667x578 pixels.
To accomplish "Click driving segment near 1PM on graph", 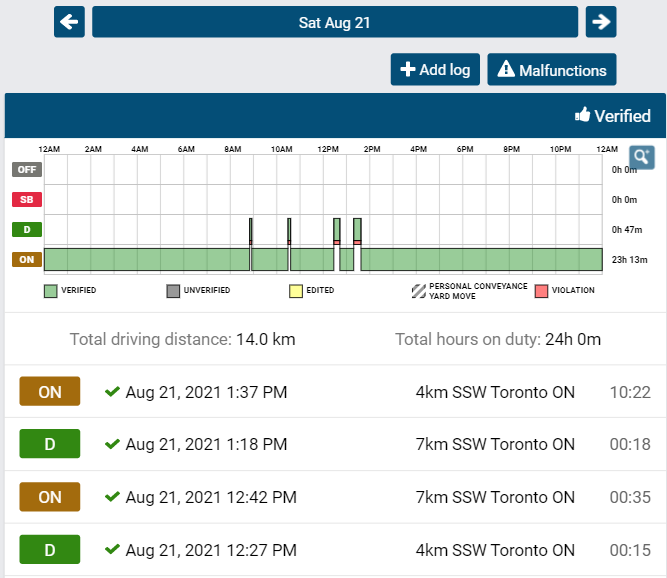I will (357, 230).
